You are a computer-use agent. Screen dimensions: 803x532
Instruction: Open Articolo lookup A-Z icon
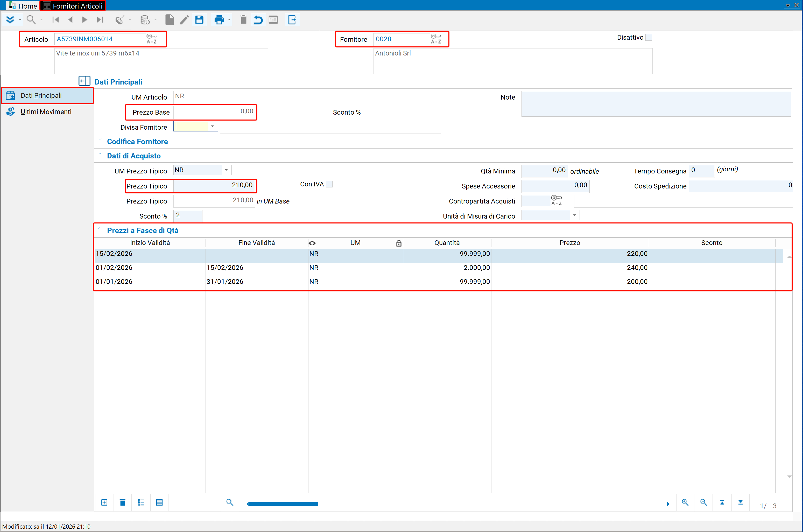coord(152,39)
